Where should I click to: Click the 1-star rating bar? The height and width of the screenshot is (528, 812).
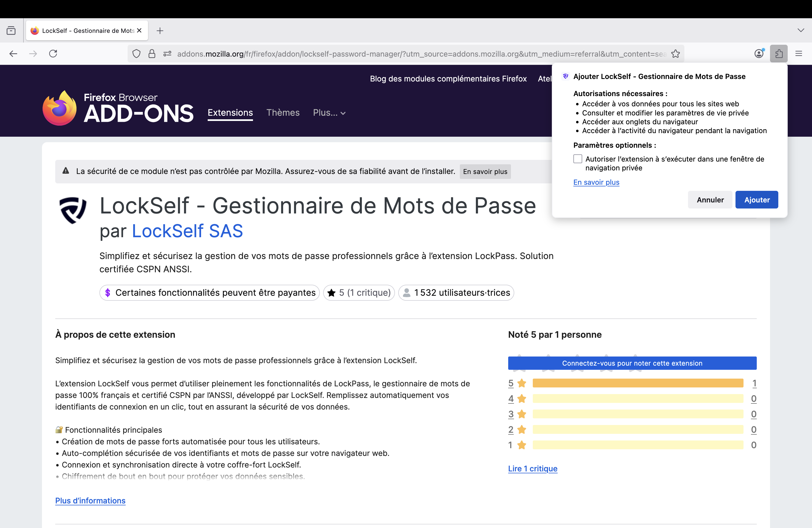pyautogui.click(x=638, y=445)
